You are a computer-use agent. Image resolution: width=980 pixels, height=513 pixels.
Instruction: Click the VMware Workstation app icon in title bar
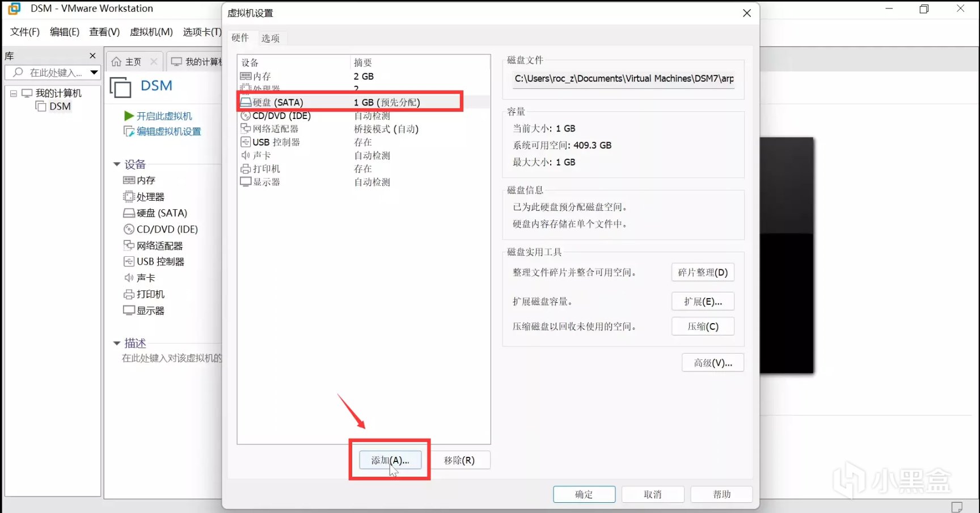coord(14,9)
